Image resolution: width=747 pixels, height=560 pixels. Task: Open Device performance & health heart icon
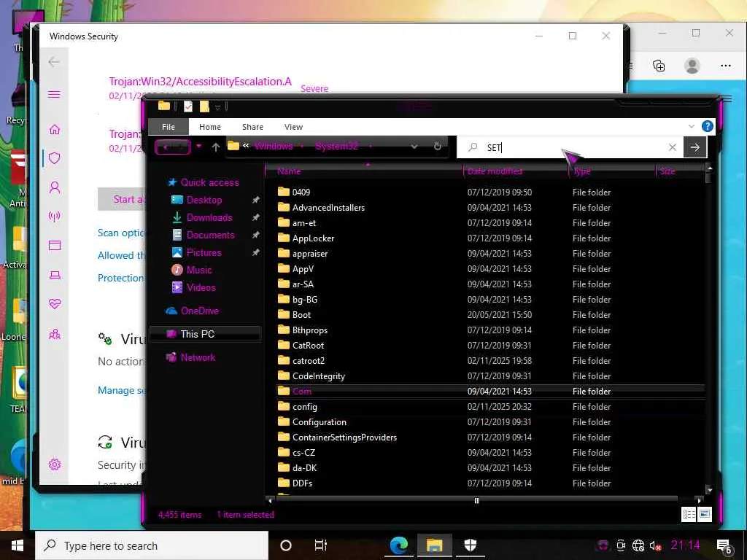point(55,304)
